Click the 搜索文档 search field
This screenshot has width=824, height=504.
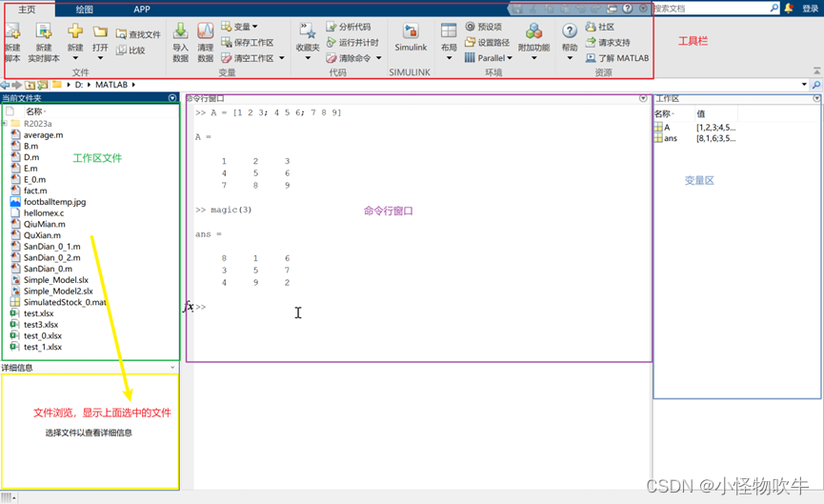click(x=709, y=9)
